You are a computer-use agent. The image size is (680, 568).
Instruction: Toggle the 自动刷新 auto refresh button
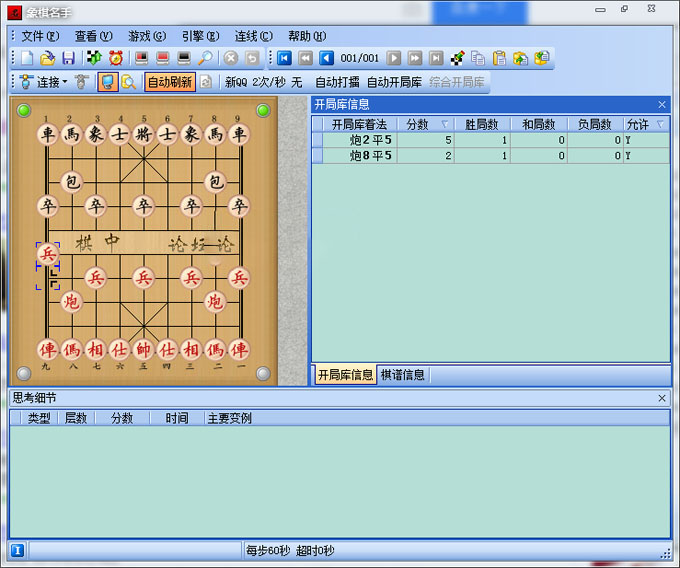[170, 82]
